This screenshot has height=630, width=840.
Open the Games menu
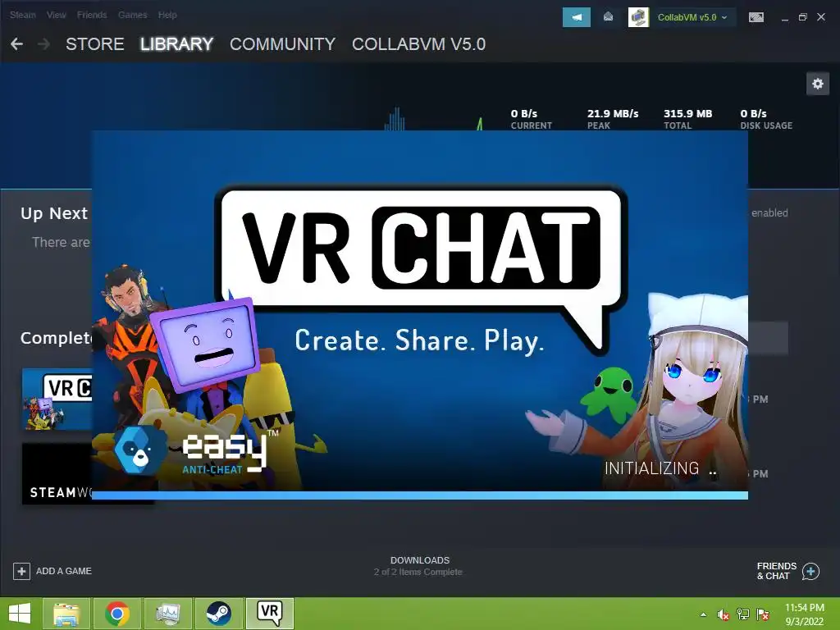(132, 15)
